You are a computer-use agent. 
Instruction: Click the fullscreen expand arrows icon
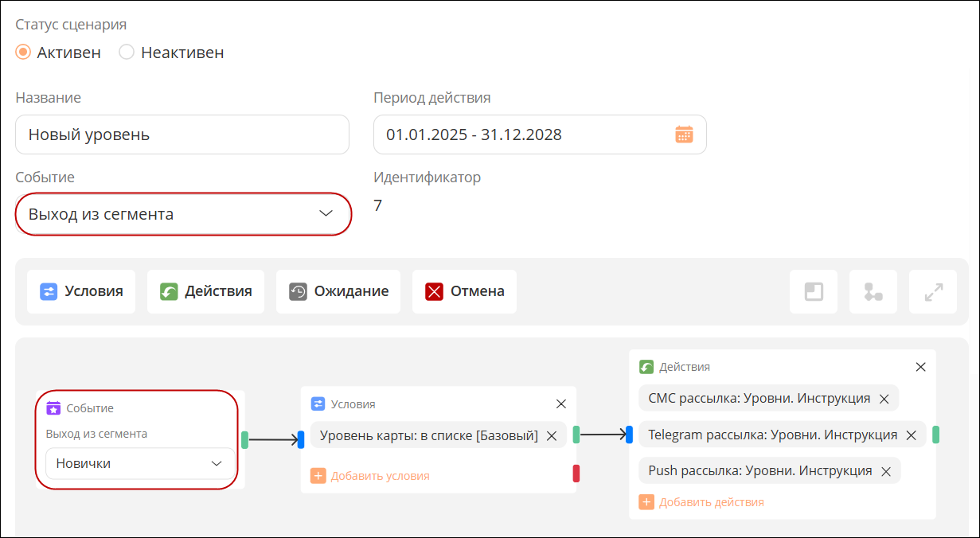[933, 292]
